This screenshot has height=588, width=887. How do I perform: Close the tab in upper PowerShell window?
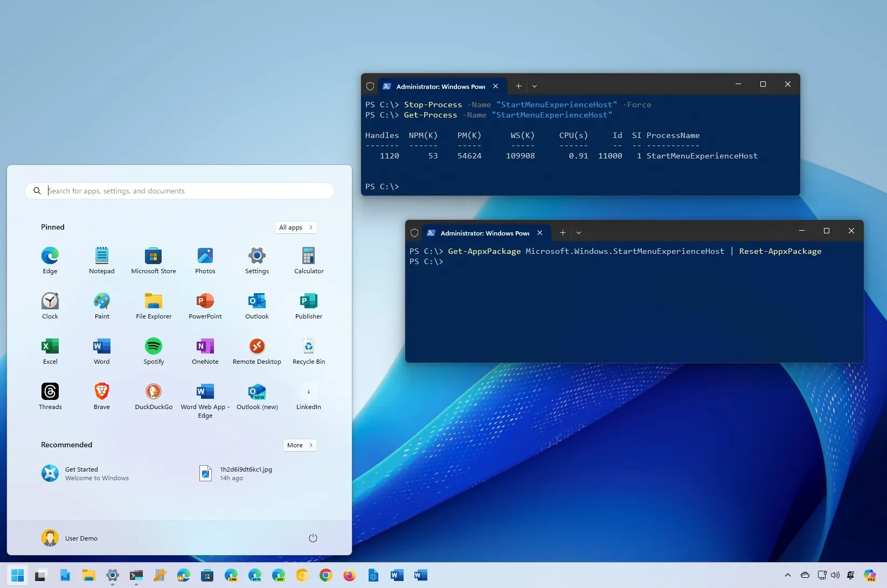point(496,86)
